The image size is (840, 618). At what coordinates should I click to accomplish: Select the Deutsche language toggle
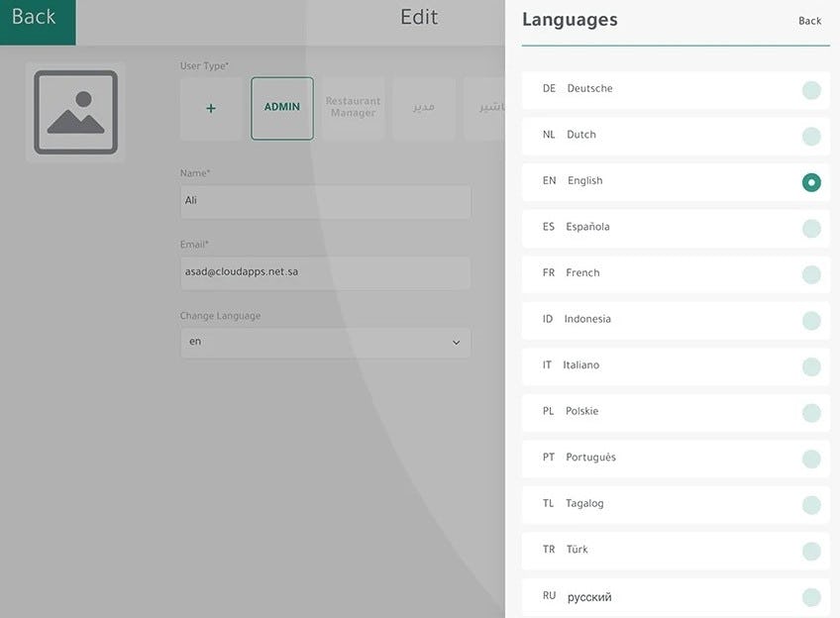coord(811,90)
